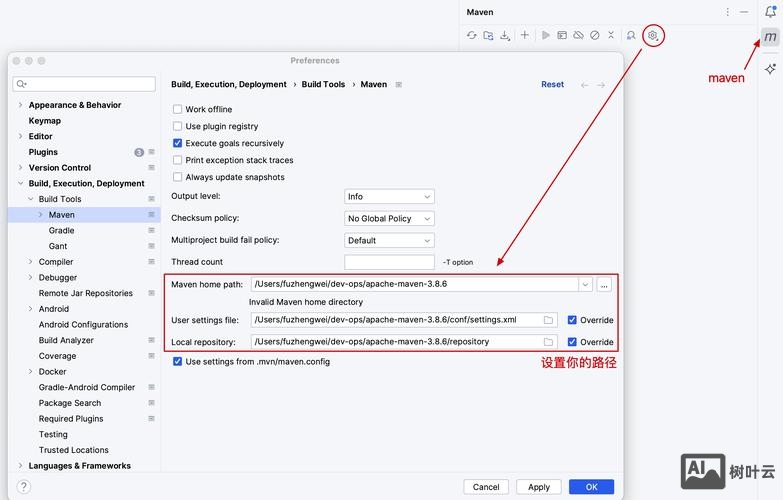This screenshot has width=783, height=500.
Task: Run the Maven build with play icon
Action: [546, 35]
